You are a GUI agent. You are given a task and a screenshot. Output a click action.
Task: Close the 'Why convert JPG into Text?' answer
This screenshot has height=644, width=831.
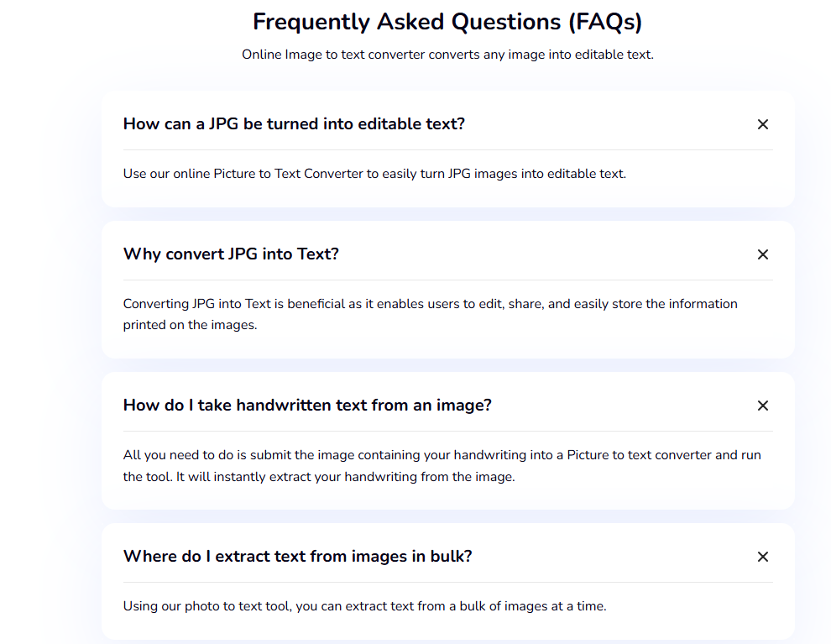(763, 254)
